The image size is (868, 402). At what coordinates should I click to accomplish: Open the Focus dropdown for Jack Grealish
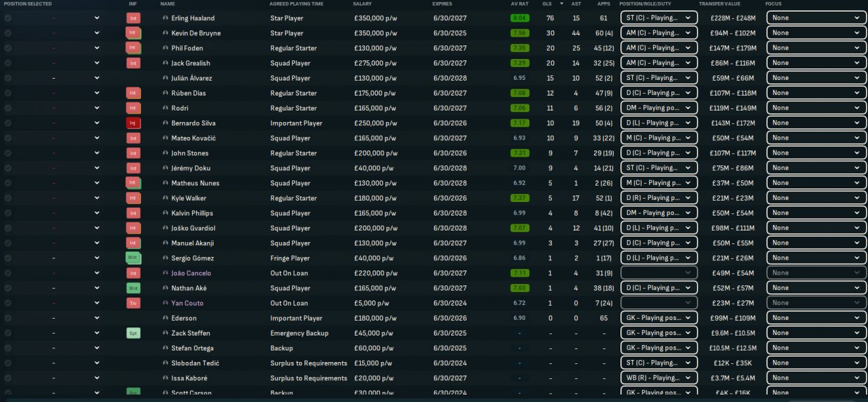(816, 63)
